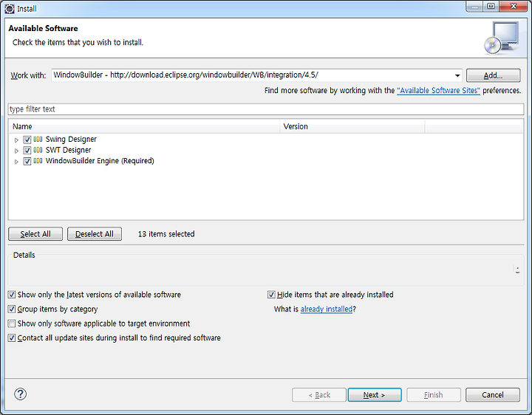Minimize the Install dialog window
The image size is (532, 415).
[x=474, y=6]
